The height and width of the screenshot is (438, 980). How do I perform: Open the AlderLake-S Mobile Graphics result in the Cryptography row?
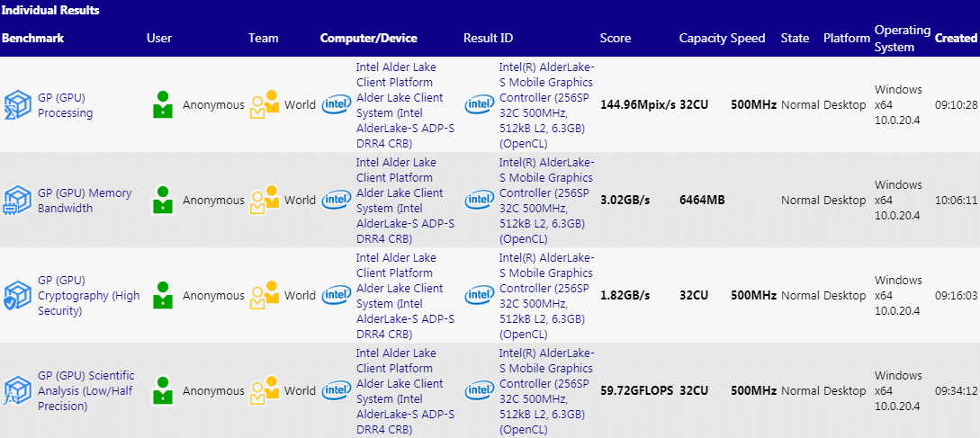tap(547, 296)
